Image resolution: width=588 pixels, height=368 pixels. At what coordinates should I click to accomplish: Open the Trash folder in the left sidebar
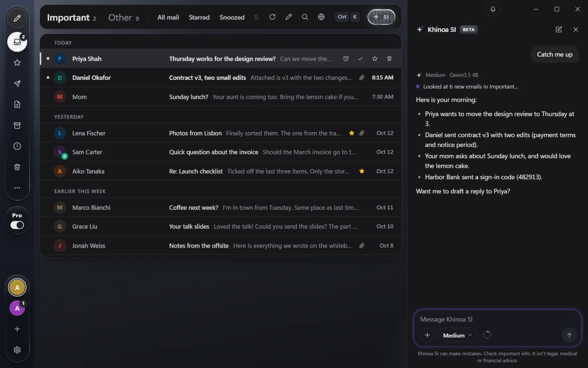tap(17, 167)
